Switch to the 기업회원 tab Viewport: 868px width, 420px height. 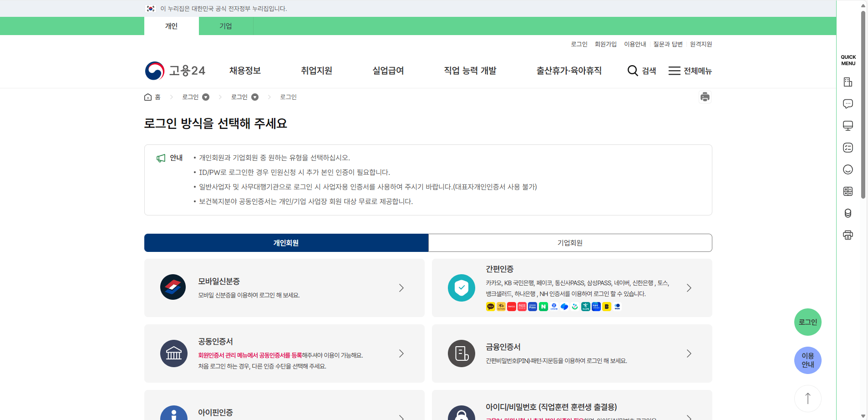coord(570,242)
